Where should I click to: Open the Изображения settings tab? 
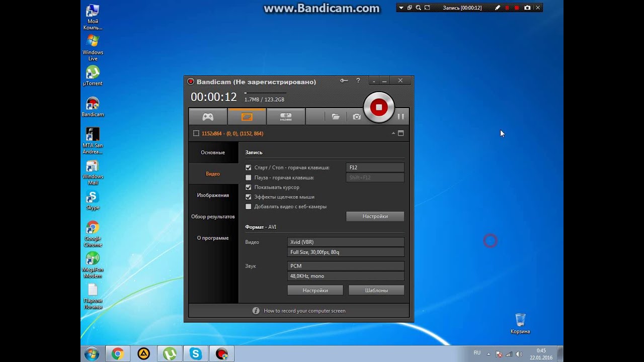point(213,195)
